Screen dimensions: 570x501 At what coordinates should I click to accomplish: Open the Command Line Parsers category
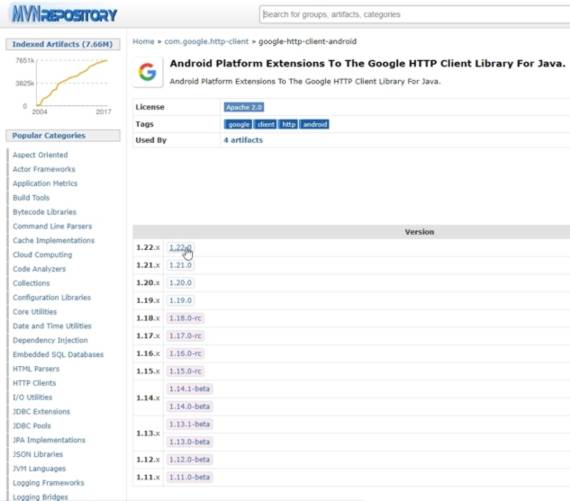(52, 226)
